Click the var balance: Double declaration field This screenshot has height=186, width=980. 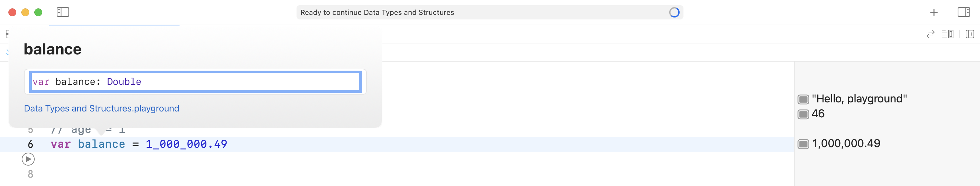pos(195,82)
